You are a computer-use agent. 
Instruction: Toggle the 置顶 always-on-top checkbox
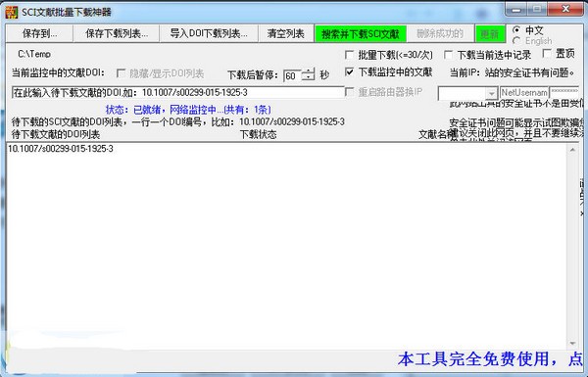pyautogui.click(x=547, y=54)
